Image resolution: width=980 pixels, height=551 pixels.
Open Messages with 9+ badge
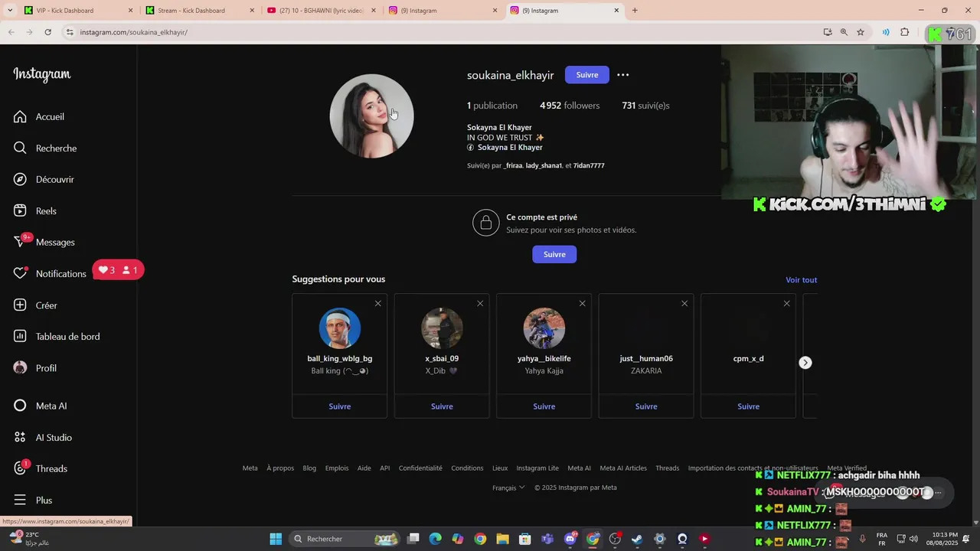44,242
